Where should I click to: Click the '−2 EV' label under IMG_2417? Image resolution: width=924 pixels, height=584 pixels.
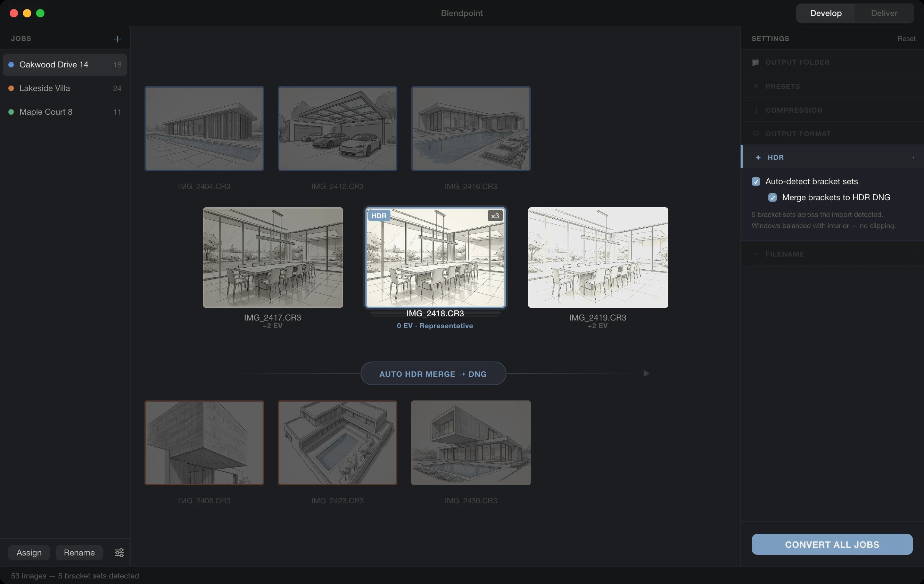coord(272,326)
